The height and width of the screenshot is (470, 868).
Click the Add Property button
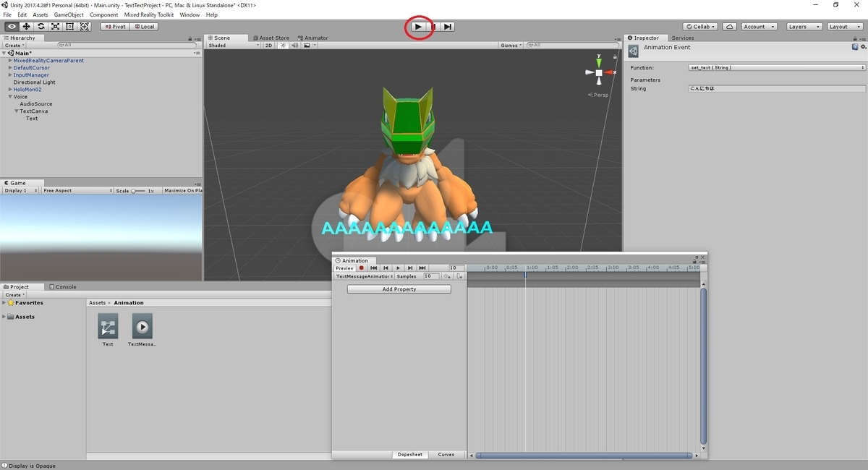tap(399, 289)
